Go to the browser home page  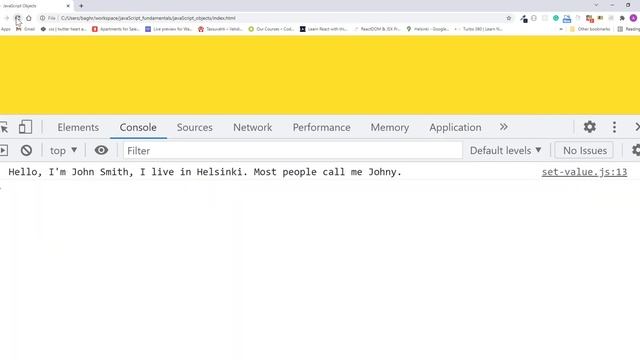tap(29, 18)
